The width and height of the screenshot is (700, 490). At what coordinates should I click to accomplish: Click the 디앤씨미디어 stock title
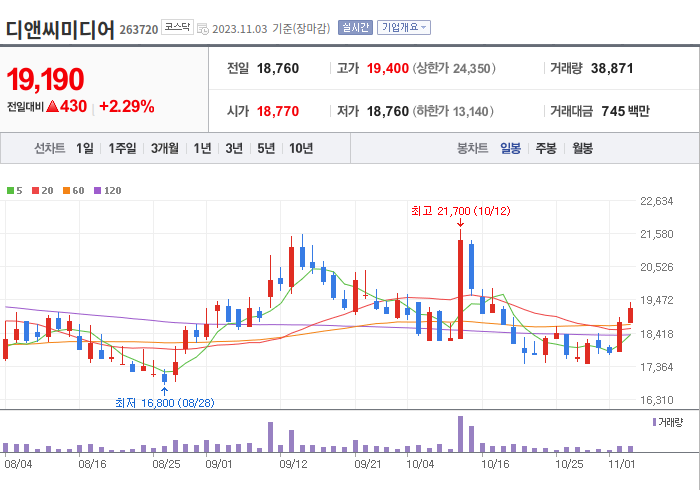click(60, 29)
